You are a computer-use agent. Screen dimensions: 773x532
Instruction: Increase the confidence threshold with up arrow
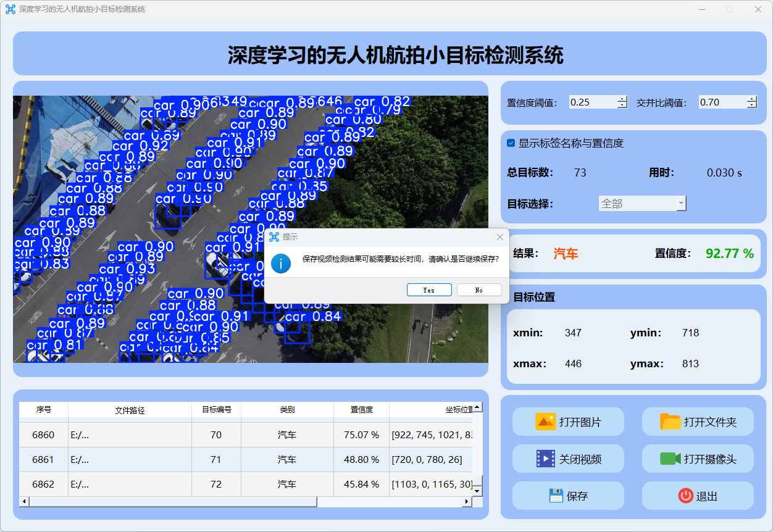622,99
